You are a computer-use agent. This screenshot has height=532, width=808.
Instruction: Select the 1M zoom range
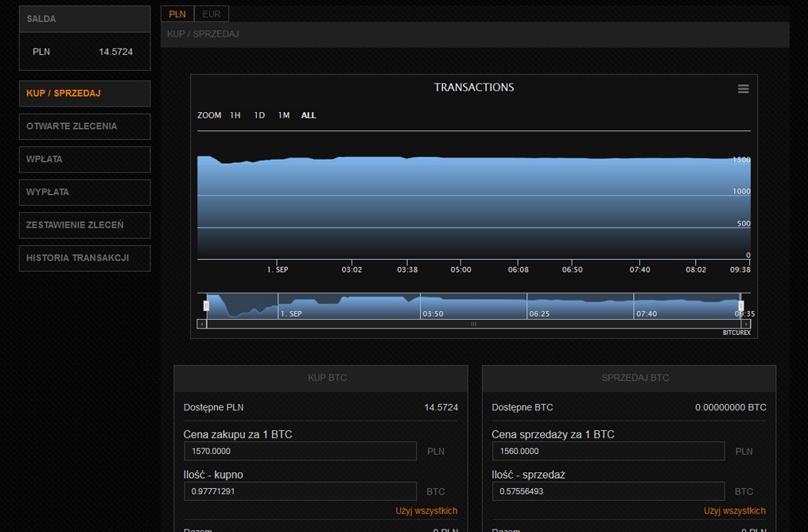point(283,115)
